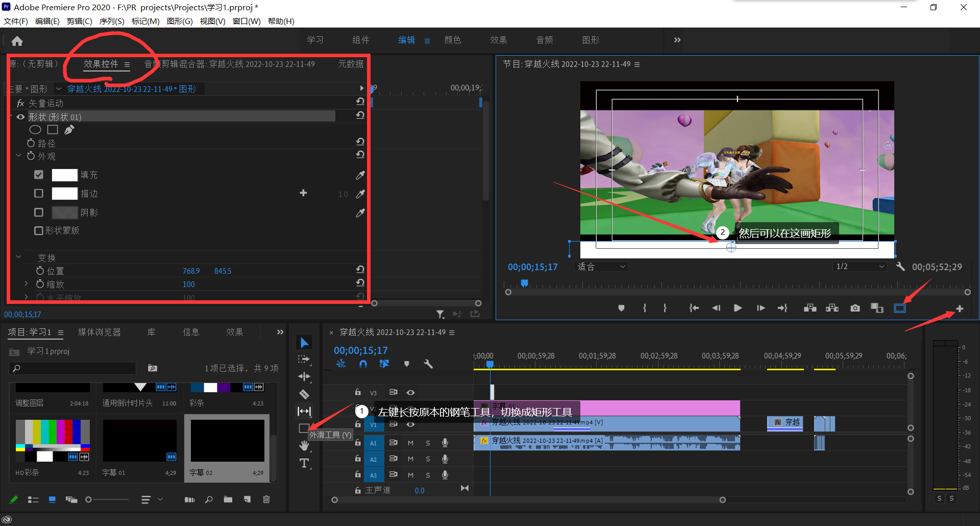Click the Lift button in Program Monitor
This screenshot has height=526, width=980.
[810, 308]
